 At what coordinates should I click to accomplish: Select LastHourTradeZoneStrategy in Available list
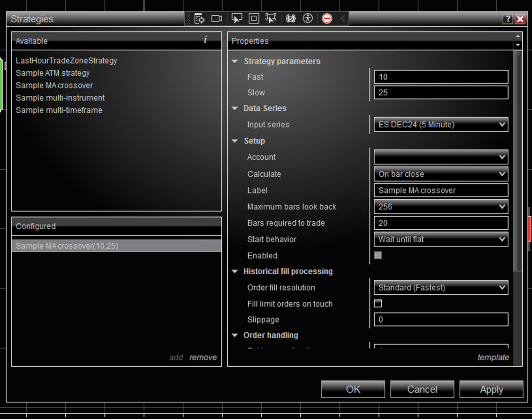pyautogui.click(x=66, y=61)
